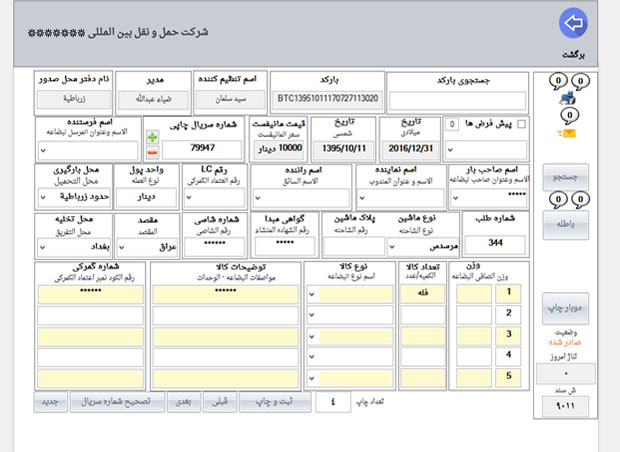Expand نوع کالا dropdown in row 1
Viewport: 620px width, 452px height.
[x=312, y=294]
